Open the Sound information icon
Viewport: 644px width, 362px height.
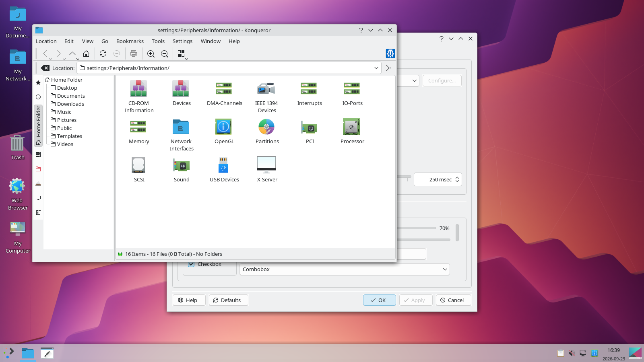(x=181, y=169)
